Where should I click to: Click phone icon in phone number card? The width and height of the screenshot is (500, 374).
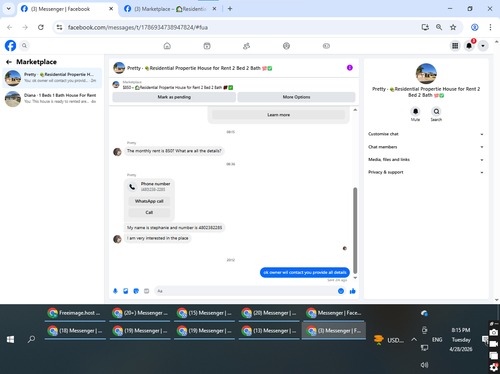click(132, 187)
